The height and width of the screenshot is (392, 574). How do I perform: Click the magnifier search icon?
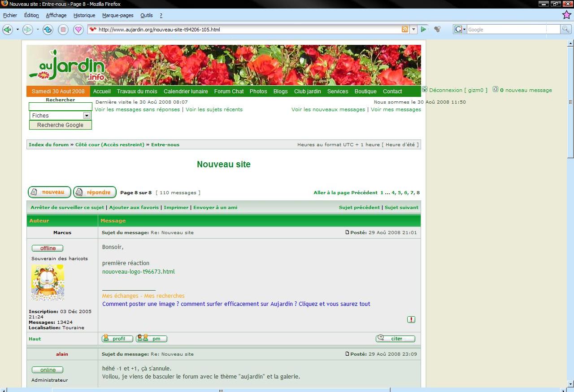coord(566,30)
